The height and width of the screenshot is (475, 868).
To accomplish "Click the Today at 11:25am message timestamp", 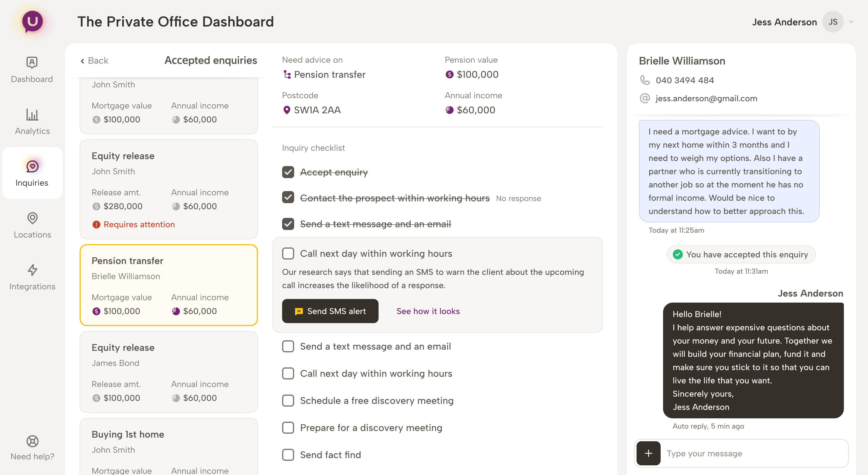I will 676,230.
